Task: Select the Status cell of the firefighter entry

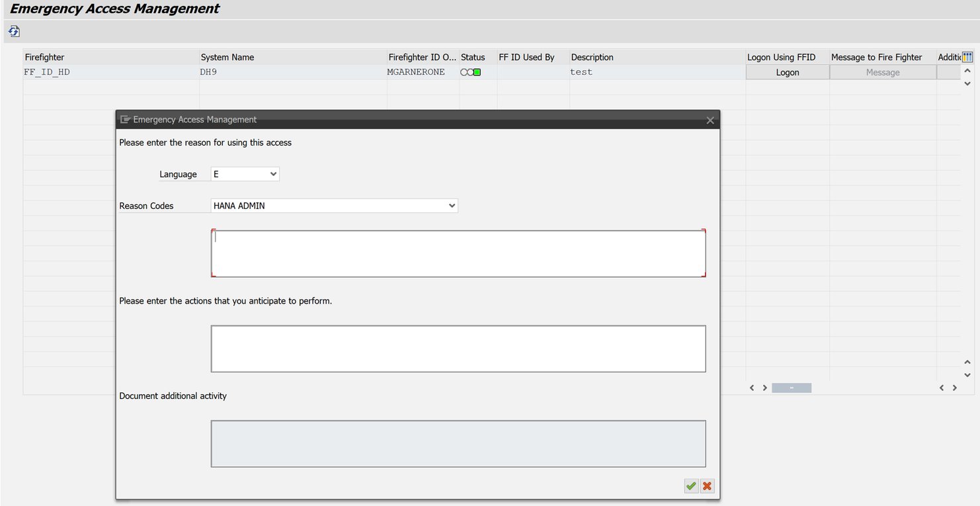Action: pos(473,71)
